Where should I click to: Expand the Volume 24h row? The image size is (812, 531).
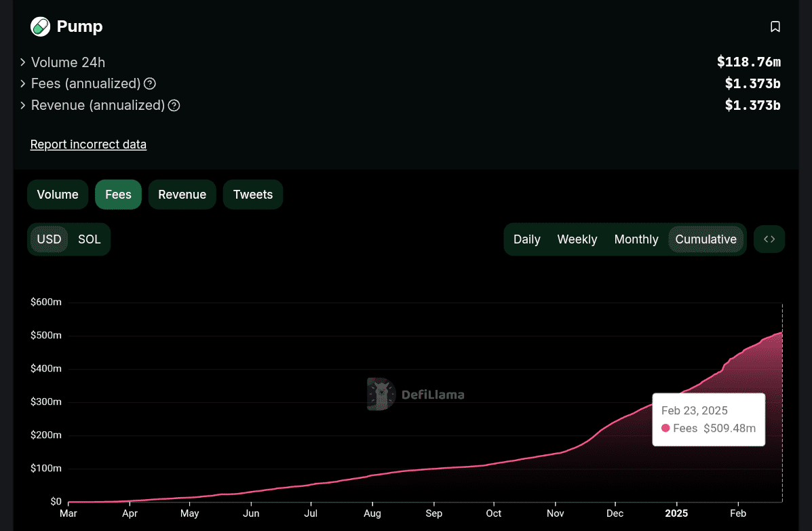[22, 62]
